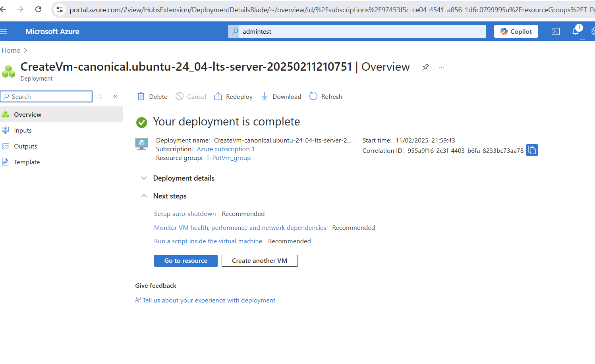Click the deployment complete green checkmark
This screenshot has height=364, width=595.
pos(141,122)
